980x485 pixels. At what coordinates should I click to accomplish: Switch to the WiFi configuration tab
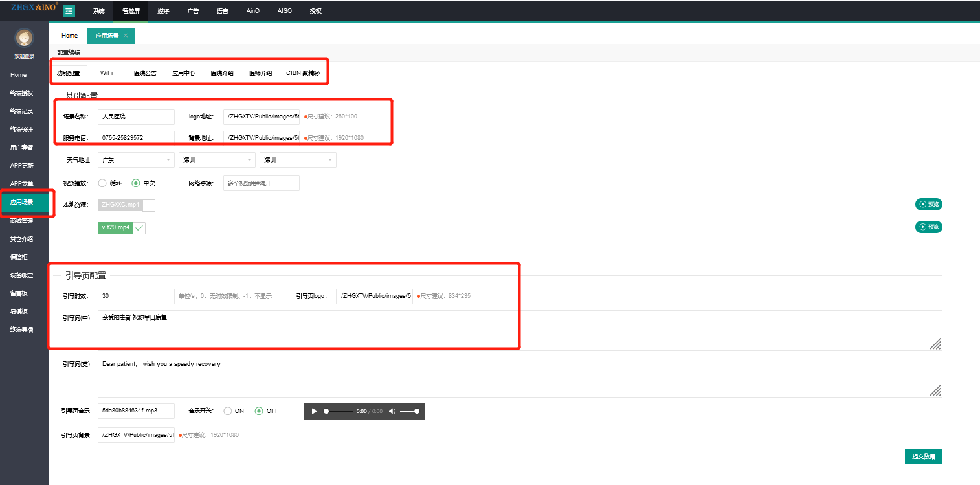point(106,73)
